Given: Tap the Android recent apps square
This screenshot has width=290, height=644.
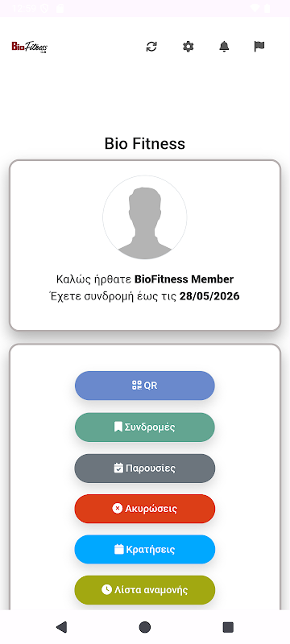Looking at the screenshot, I should point(228,627).
